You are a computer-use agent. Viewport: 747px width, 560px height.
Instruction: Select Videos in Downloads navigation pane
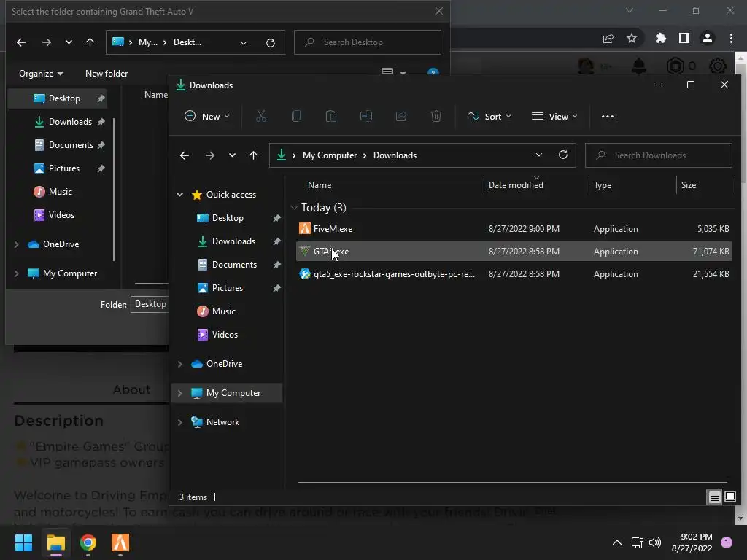[225, 334]
